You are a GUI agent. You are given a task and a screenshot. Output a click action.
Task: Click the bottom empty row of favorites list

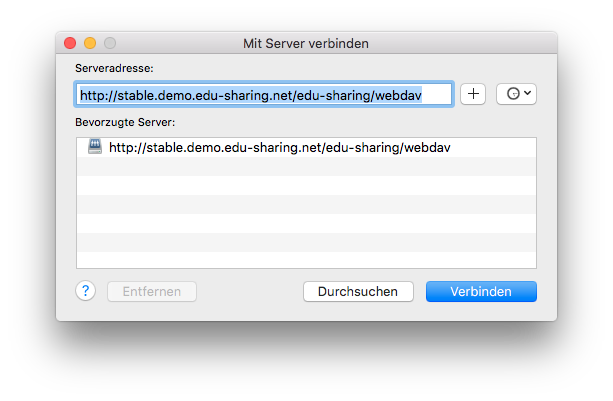click(306, 259)
